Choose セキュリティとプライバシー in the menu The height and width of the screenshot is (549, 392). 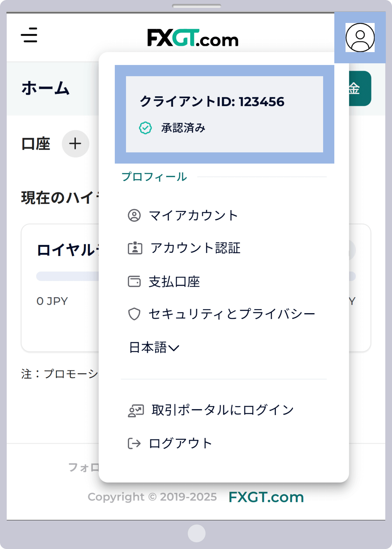(232, 314)
